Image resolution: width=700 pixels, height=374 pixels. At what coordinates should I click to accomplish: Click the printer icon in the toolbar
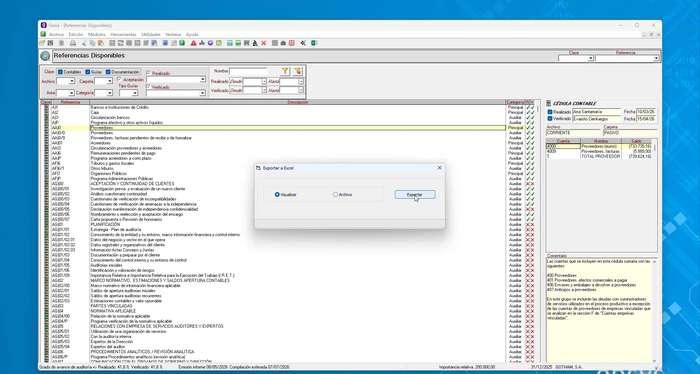point(73,43)
